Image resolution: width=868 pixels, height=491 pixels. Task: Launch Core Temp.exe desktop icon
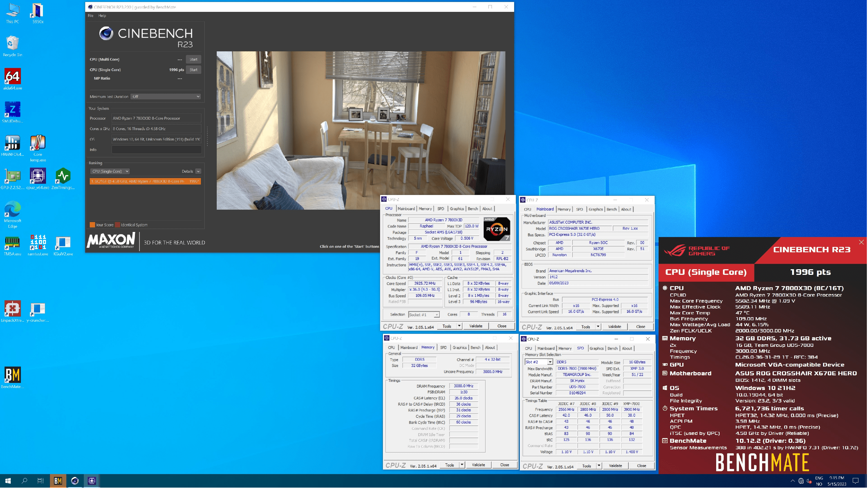38,149
